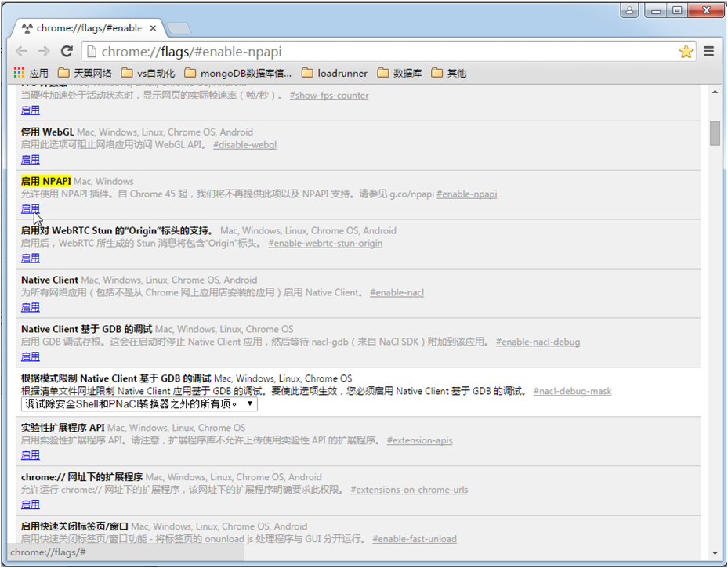Image resolution: width=728 pixels, height=568 pixels.
Task: Close the chrome://flags tab
Action: (x=153, y=29)
